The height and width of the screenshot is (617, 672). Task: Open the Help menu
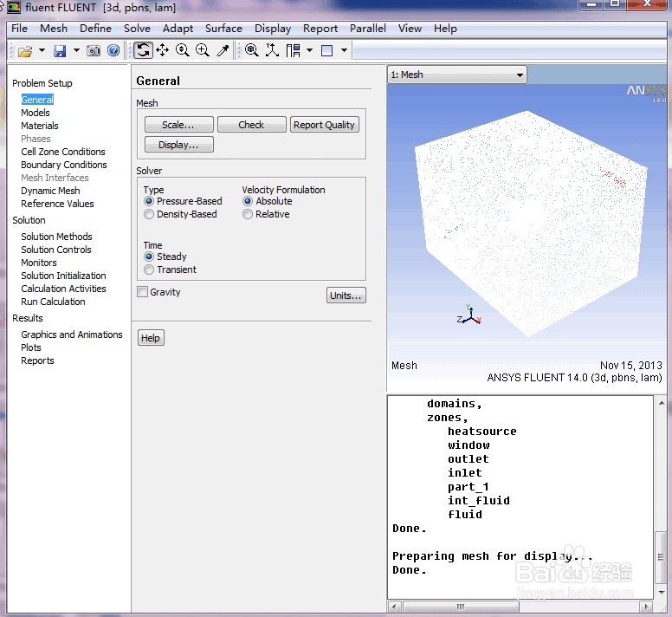coord(445,29)
